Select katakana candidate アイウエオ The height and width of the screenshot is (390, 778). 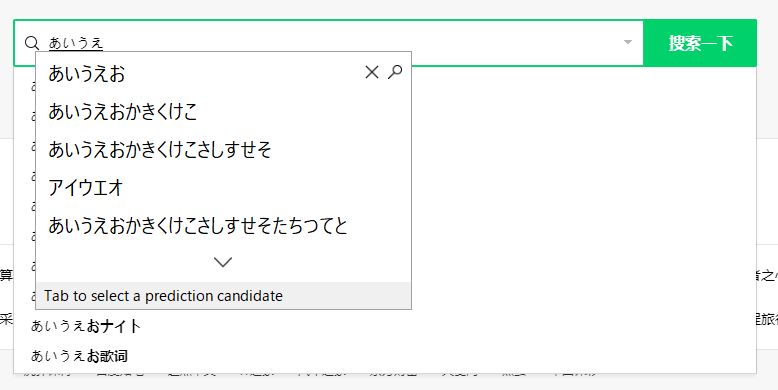pos(85,188)
